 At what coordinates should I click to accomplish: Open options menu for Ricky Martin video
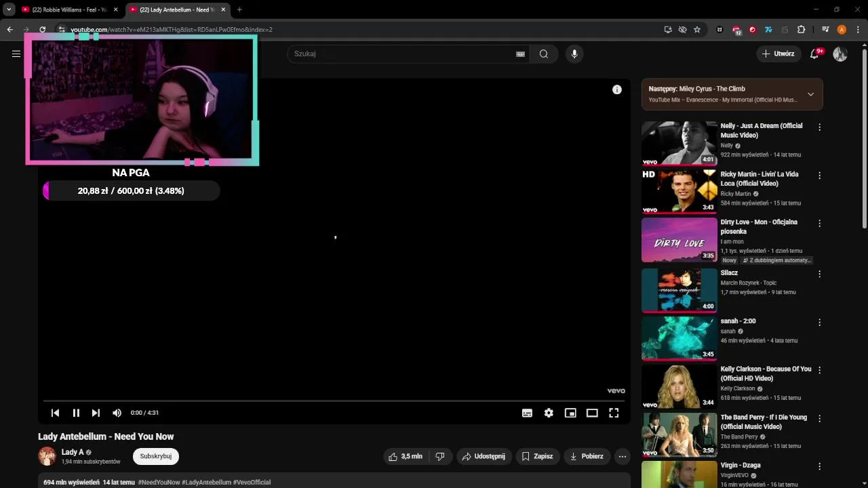(819, 176)
